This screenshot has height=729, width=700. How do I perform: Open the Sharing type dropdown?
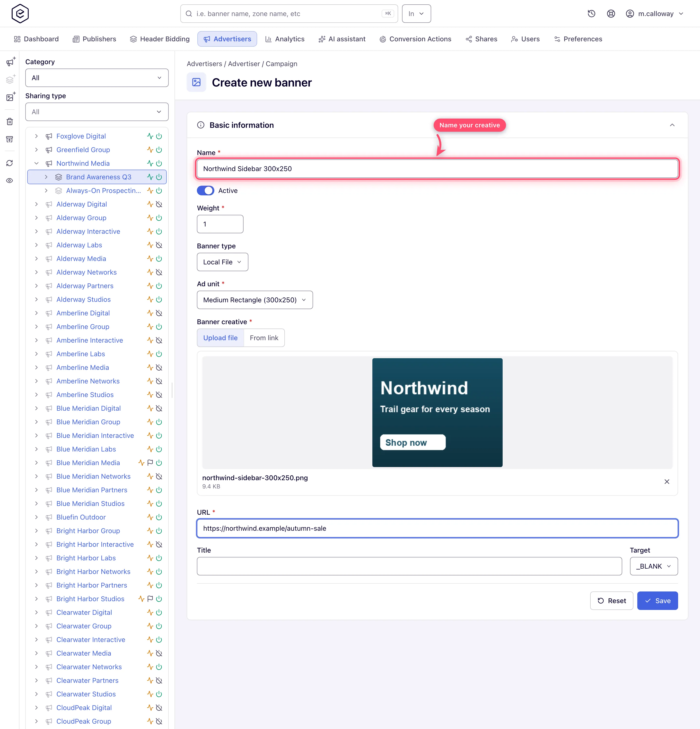97,112
